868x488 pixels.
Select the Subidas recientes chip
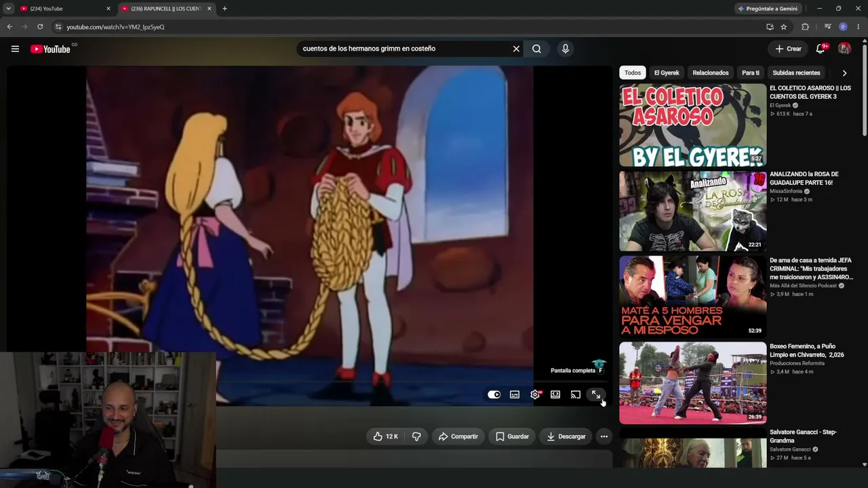point(796,73)
